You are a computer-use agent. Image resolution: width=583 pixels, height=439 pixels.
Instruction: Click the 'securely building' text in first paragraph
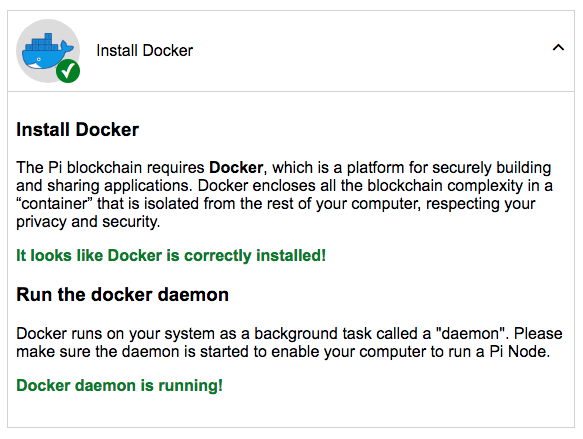coord(491,168)
